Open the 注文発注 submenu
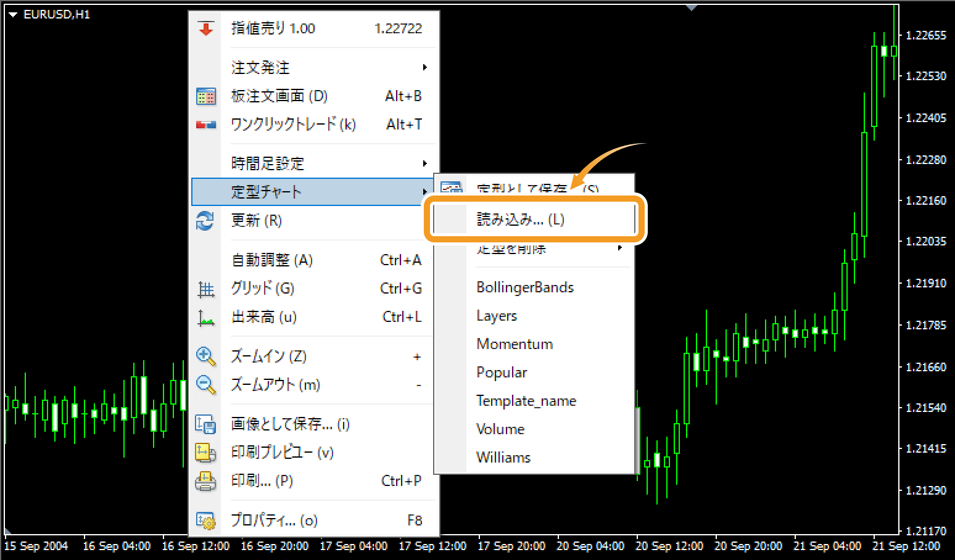The height and width of the screenshot is (560, 955). 315,68
